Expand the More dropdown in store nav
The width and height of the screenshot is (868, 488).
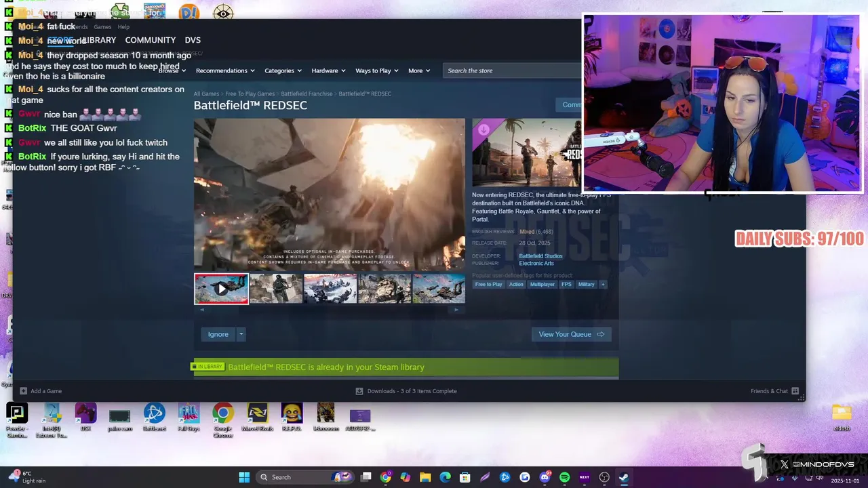pyautogui.click(x=419, y=70)
